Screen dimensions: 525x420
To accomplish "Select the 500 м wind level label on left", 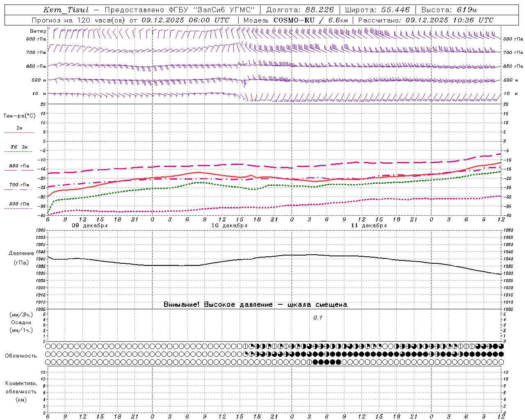I will 39,80.
